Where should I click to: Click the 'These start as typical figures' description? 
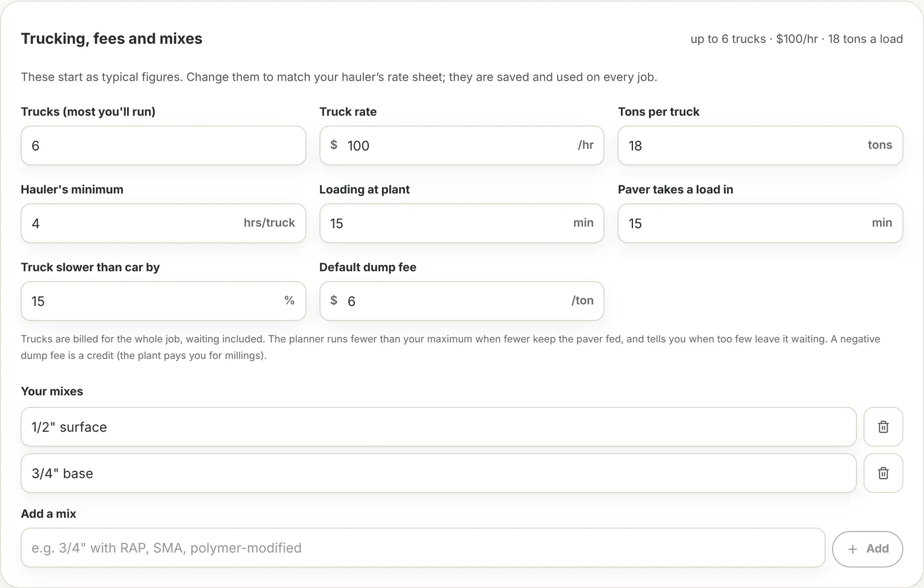click(339, 77)
